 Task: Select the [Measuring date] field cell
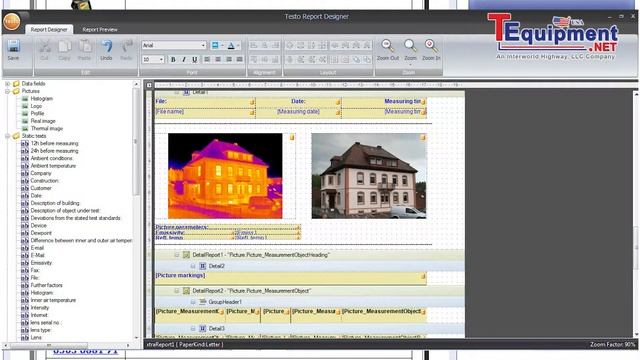click(x=298, y=113)
